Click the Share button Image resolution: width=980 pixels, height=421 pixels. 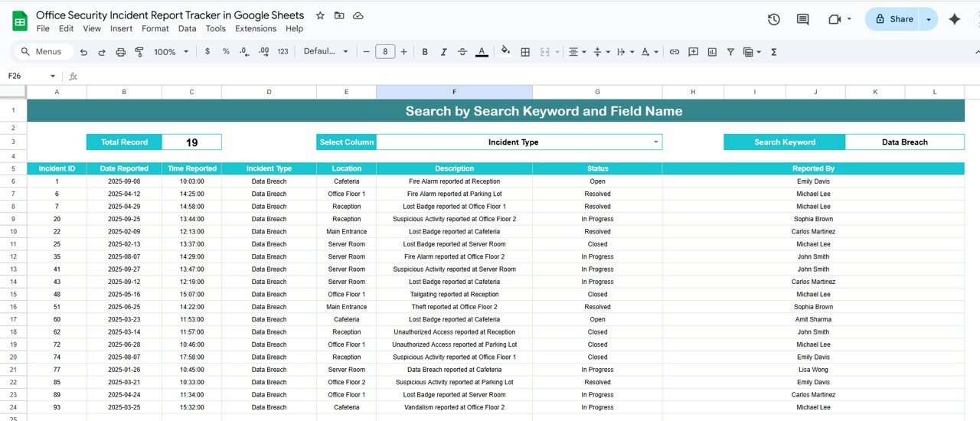coord(893,19)
